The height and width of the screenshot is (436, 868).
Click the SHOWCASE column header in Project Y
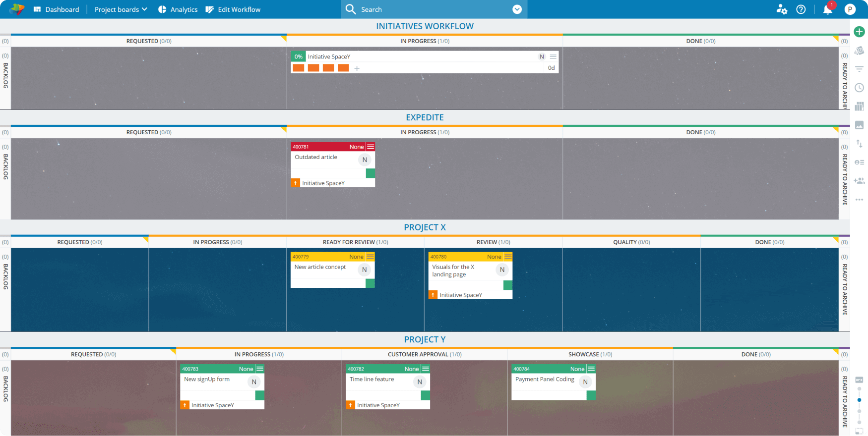coord(590,354)
